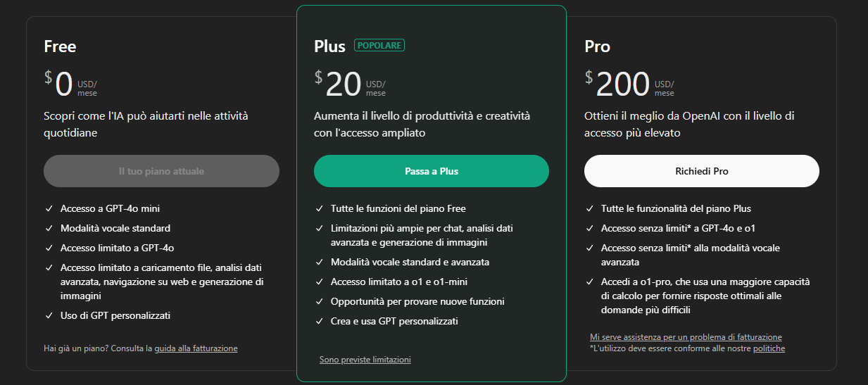Click the checkmark beside Tutte le funzionalità del piano Plus
The width and height of the screenshot is (868, 385).
click(590, 209)
